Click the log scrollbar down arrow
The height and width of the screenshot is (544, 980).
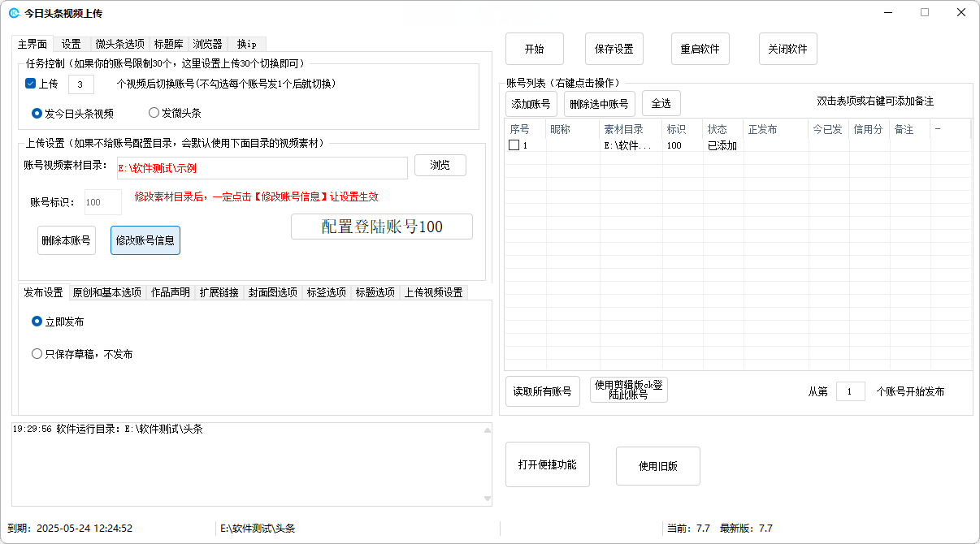488,499
